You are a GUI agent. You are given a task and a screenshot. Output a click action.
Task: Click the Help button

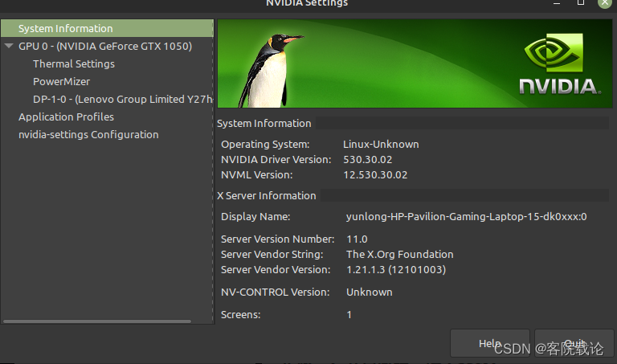pyautogui.click(x=490, y=343)
